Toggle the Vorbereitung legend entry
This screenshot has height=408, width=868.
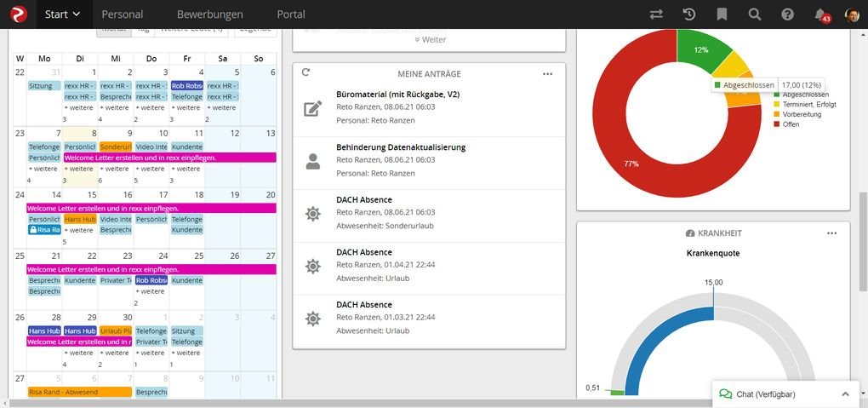coord(797,114)
